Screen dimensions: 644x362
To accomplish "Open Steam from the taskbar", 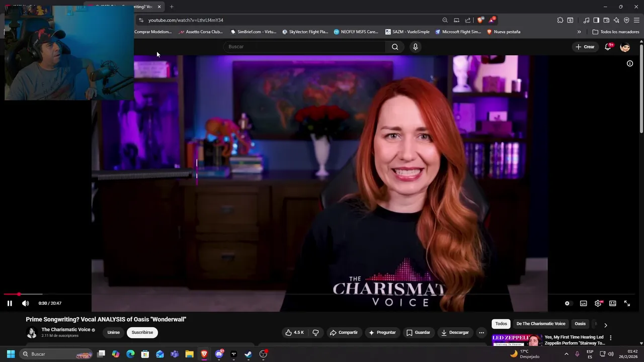I will 248,354.
